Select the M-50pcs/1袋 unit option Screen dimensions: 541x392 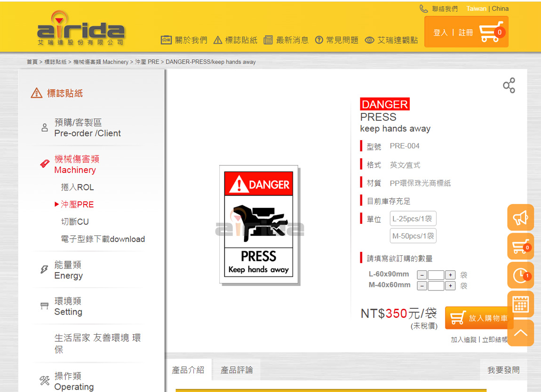413,236
